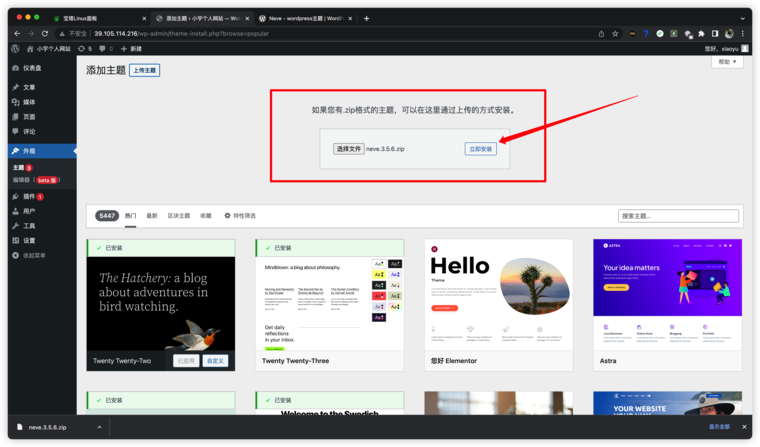Switch to 宝塔Linux面板 browser tab
760x447 pixels.
[97, 18]
